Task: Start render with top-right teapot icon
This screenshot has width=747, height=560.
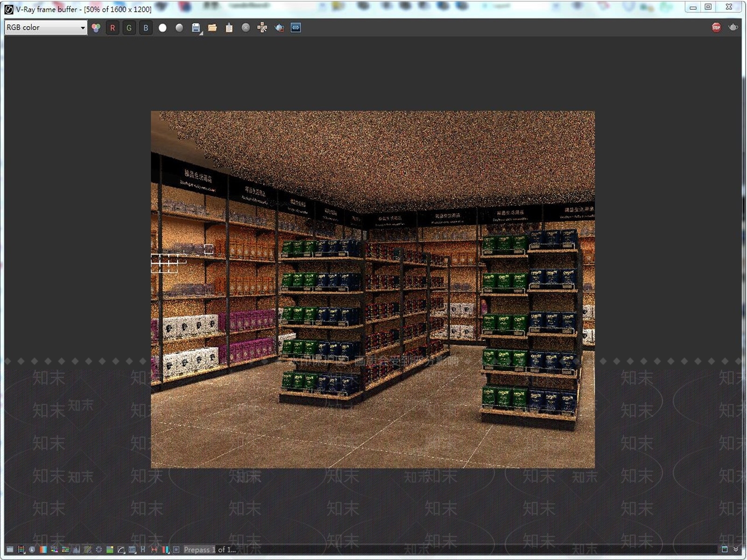Action: [x=733, y=27]
